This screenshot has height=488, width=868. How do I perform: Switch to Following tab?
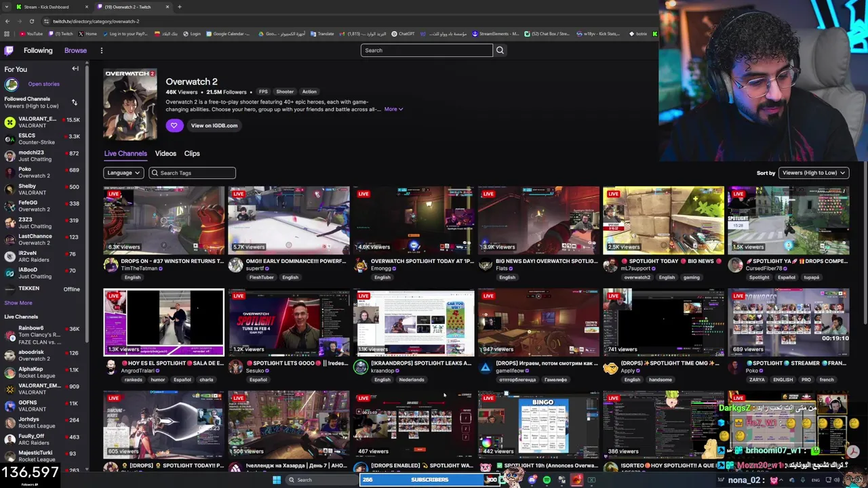(x=38, y=50)
